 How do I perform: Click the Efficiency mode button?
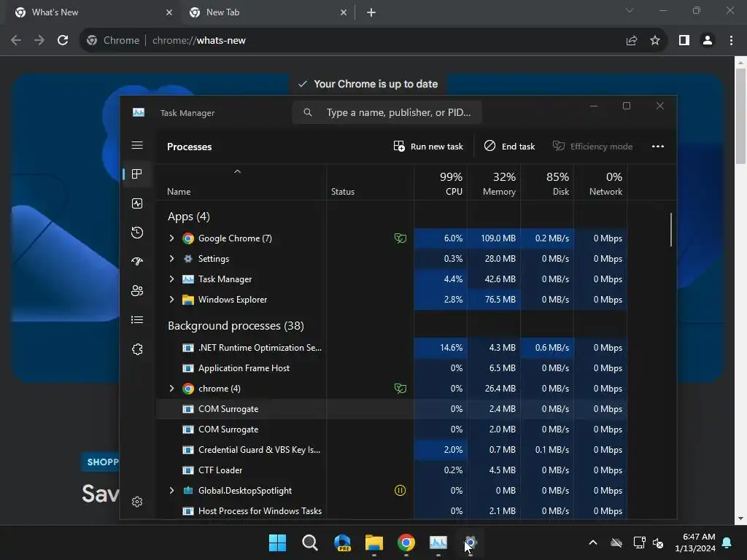pos(592,146)
